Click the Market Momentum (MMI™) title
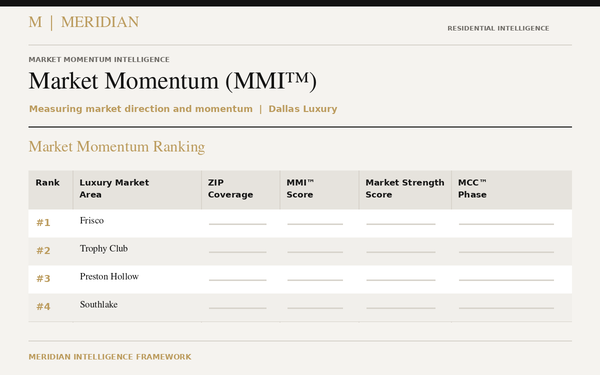The width and height of the screenshot is (600, 375). tap(173, 81)
